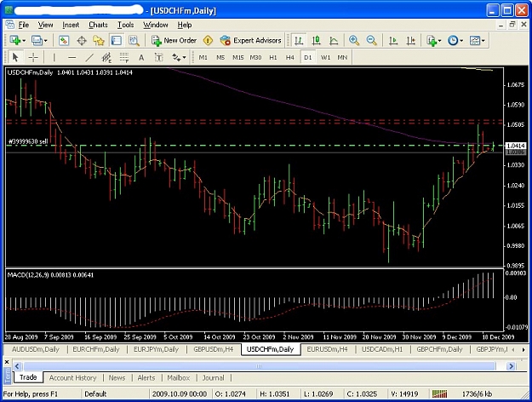Open the Alerts terminal tab
The height and width of the screenshot is (402, 532).
(146, 378)
